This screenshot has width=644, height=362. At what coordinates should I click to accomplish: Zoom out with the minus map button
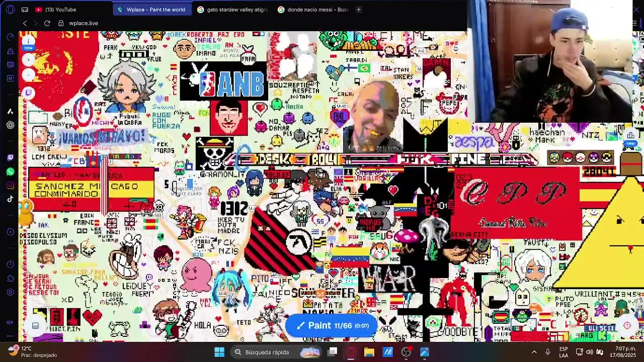(28, 75)
